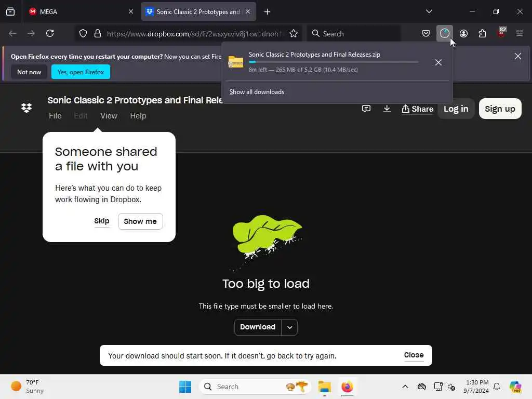532x399 pixels.
Task: Bookmark this page with the star icon
Action: click(x=294, y=33)
